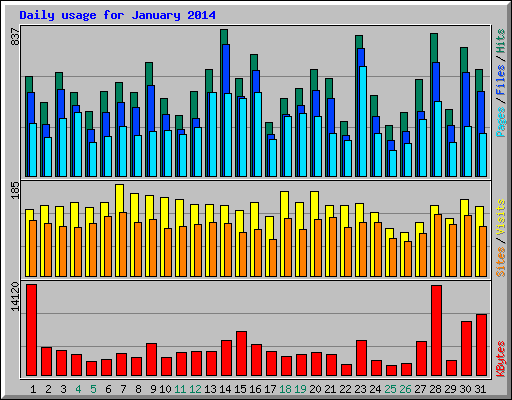Select the green weekend day 25 label
This screenshot has width=512, height=400.
(390, 389)
